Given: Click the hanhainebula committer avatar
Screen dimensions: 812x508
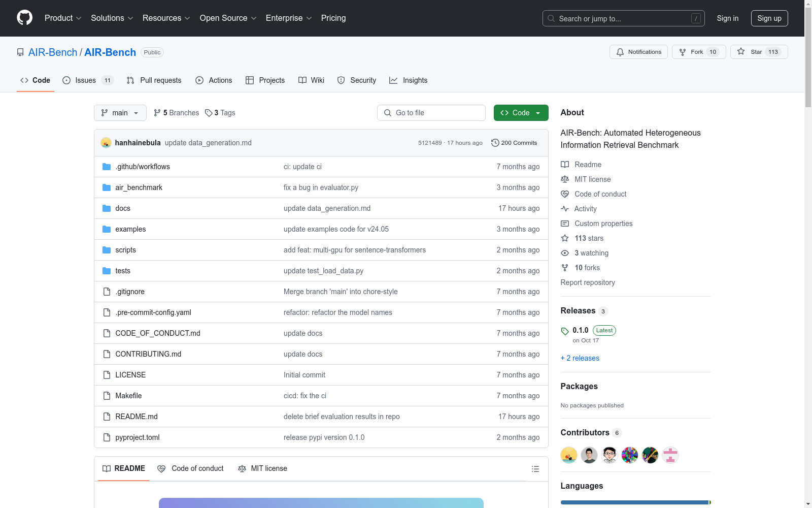Looking at the screenshot, I should point(106,143).
